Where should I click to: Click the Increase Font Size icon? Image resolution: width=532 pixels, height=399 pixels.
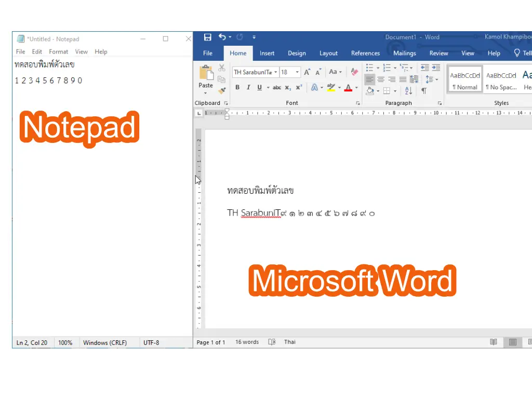click(x=307, y=72)
